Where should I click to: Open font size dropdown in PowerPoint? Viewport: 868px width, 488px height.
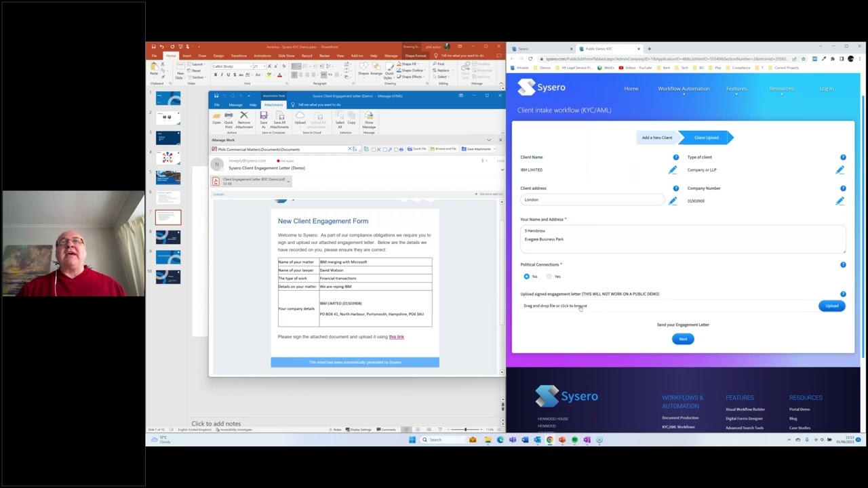point(264,66)
